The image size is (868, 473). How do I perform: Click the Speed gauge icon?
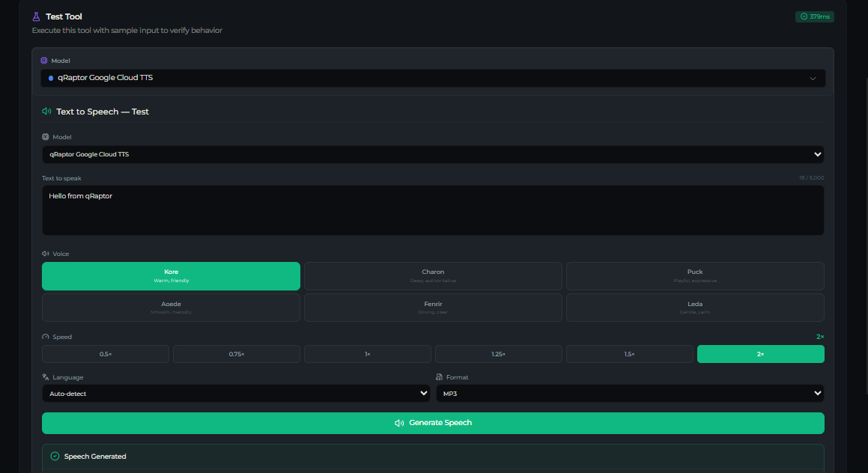click(x=46, y=337)
